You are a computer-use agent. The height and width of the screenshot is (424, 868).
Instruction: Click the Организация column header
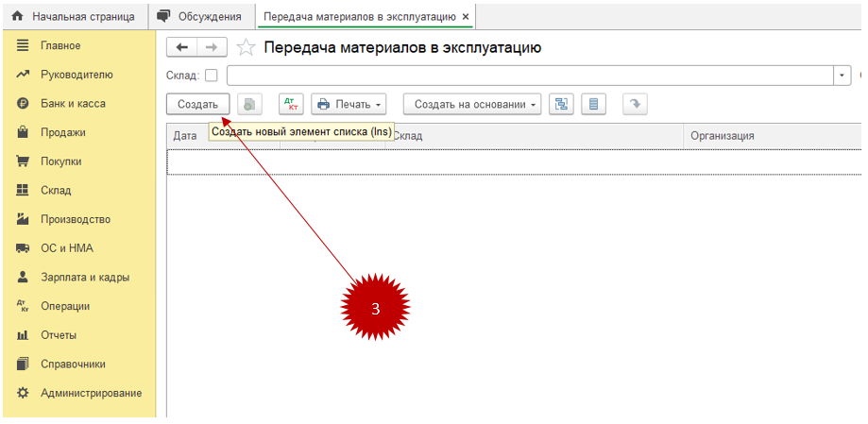click(x=773, y=136)
